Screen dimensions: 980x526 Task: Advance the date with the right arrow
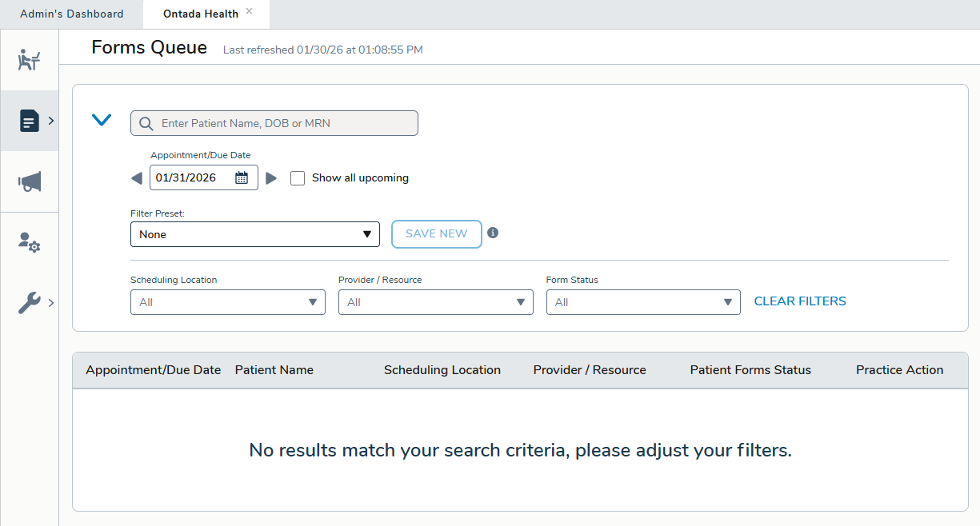click(271, 177)
